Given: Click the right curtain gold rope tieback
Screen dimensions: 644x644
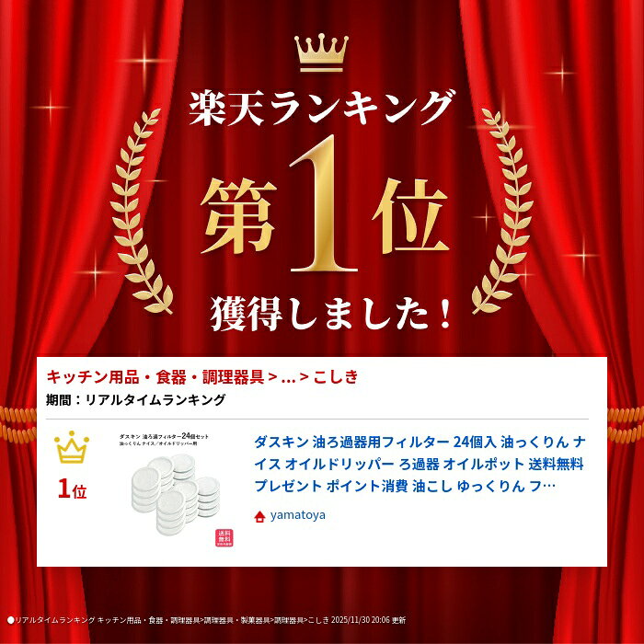Looking at the screenshot, I should click(626, 425).
